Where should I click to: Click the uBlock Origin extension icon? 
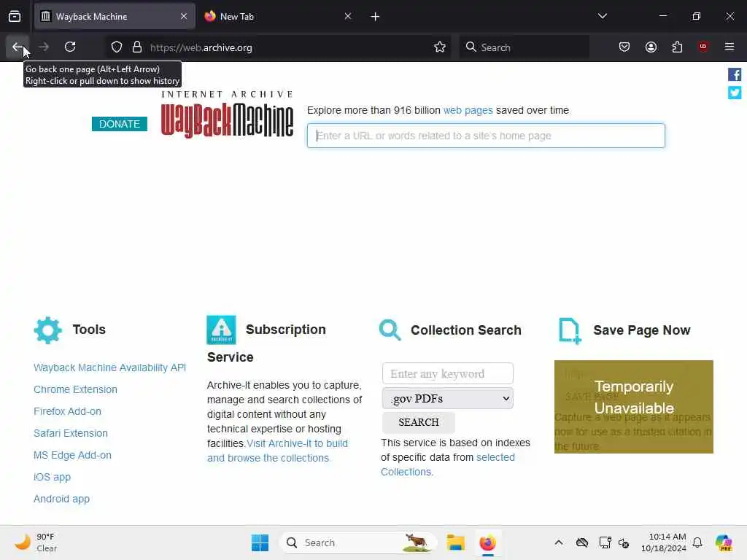tap(703, 47)
